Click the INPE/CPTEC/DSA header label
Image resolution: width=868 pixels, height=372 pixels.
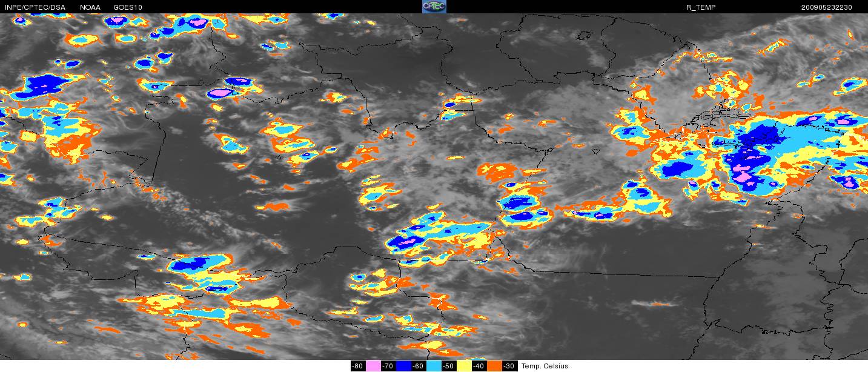pos(35,7)
